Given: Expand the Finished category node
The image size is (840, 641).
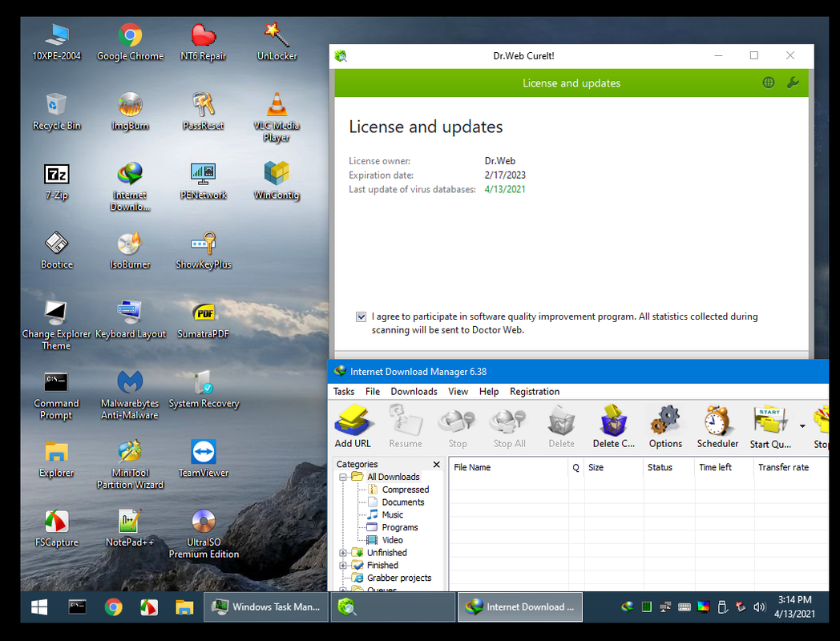Looking at the screenshot, I should coord(343,565).
